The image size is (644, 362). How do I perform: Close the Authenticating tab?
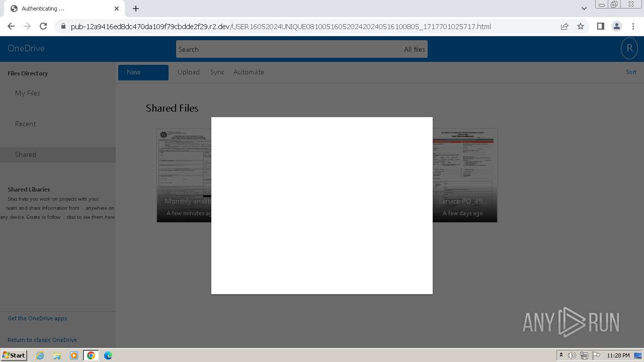[117, 9]
